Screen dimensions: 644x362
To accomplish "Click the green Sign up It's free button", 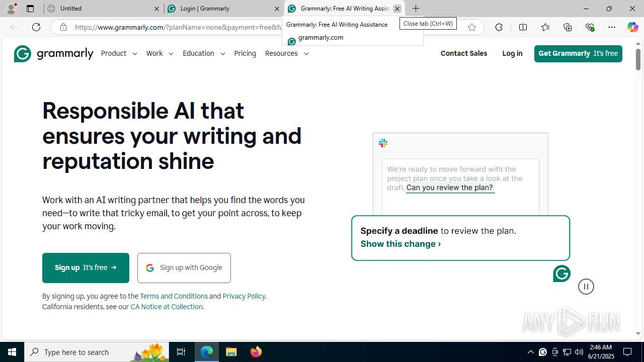I will [86, 267].
